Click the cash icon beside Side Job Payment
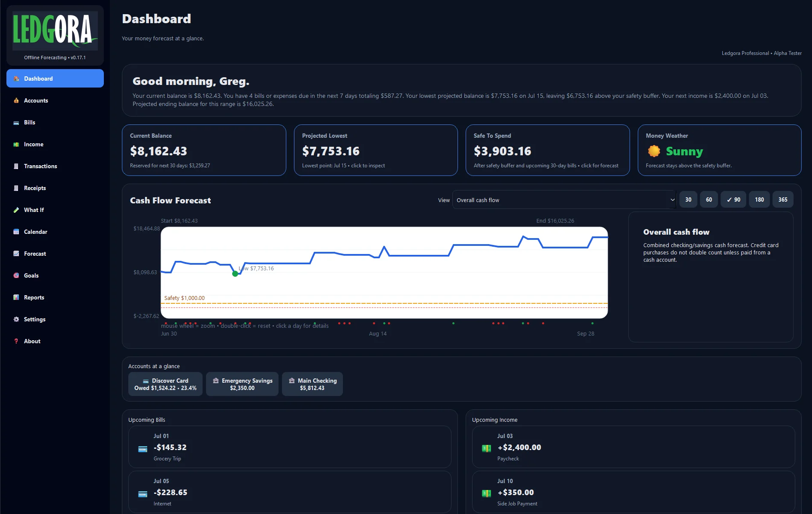The height and width of the screenshot is (514, 812). click(x=487, y=493)
